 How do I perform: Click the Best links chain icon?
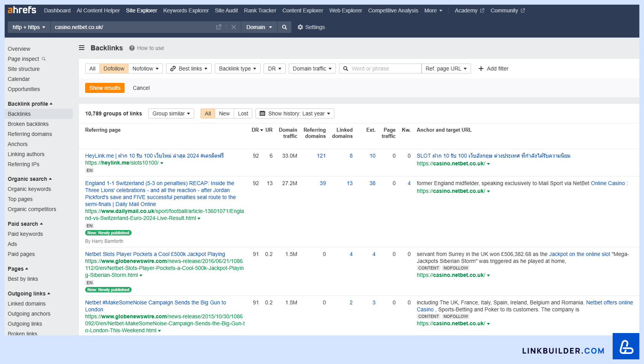pos(173,69)
